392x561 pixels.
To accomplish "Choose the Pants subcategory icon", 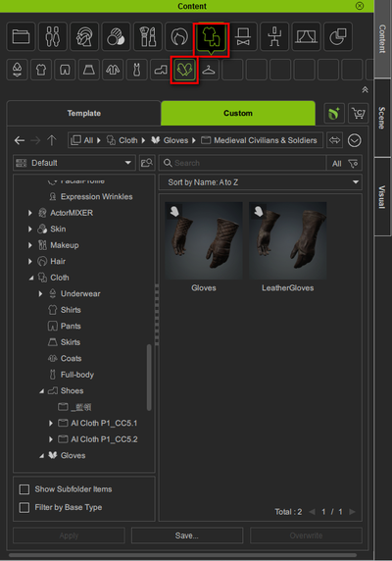I will point(65,70).
